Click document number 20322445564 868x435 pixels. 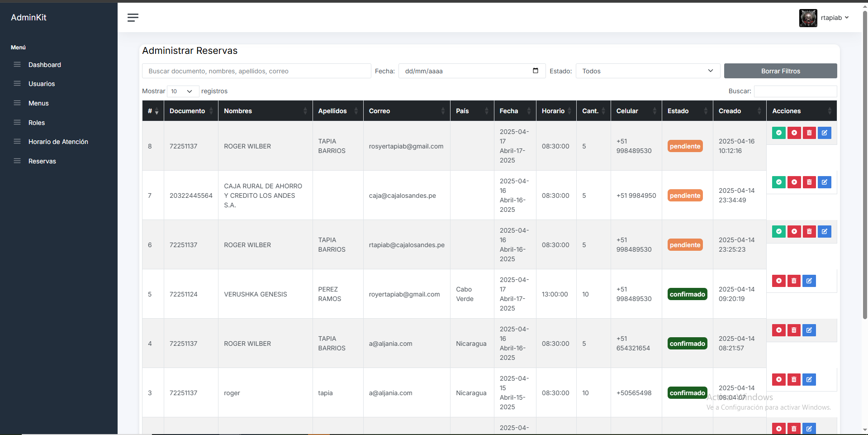click(191, 196)
